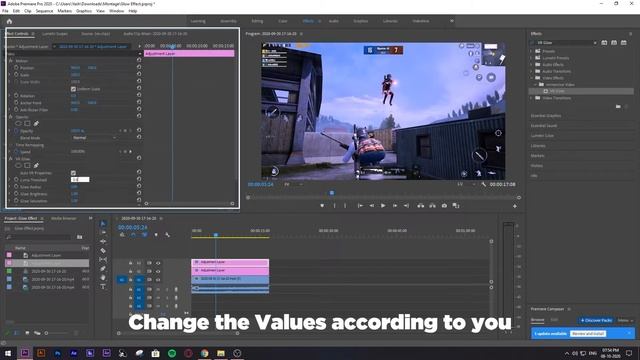
Task: Click the Luma Threshold value field
Action: click(x=80, y=180)
